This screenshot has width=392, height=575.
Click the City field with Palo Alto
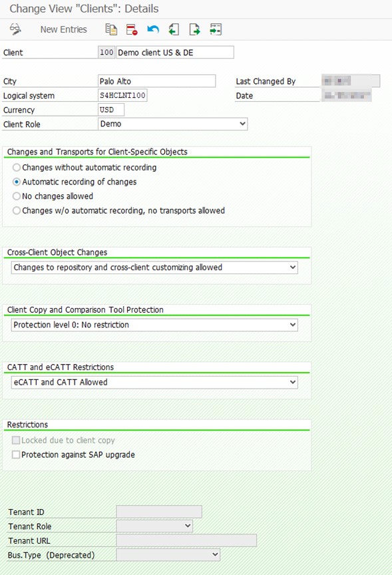coord(157,81)
